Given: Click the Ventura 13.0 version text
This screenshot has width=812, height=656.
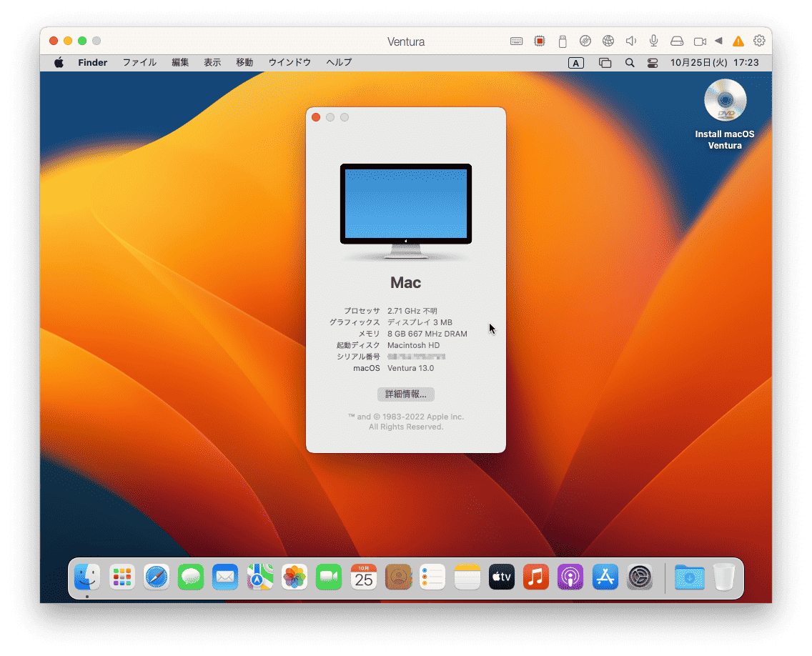Looking at the screenshot, I should click(411, 368).
